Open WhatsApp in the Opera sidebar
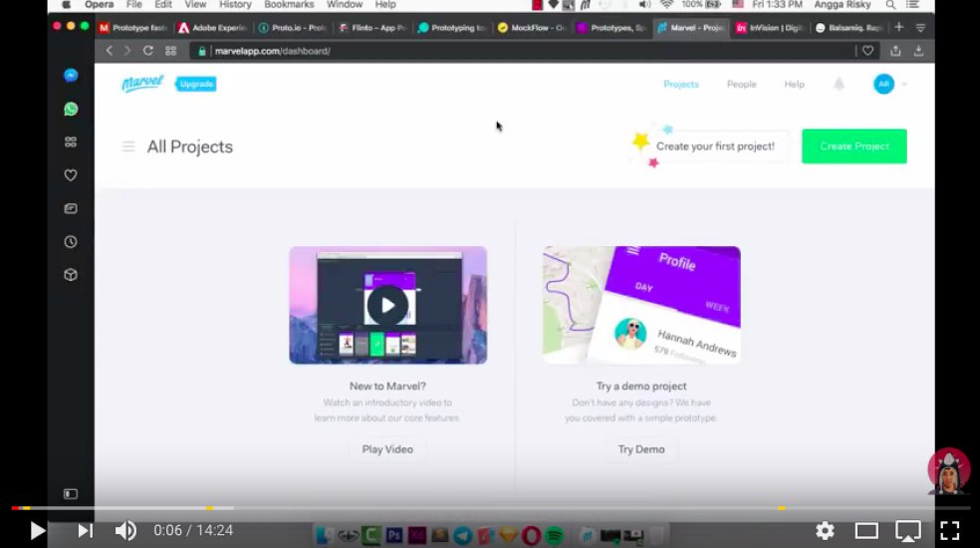This screenshot has width=980, height=548. [x=71, y=109]
